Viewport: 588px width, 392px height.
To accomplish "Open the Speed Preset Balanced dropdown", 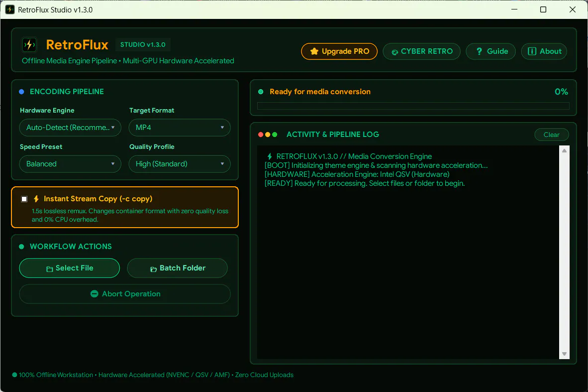I will click(70, 164).
